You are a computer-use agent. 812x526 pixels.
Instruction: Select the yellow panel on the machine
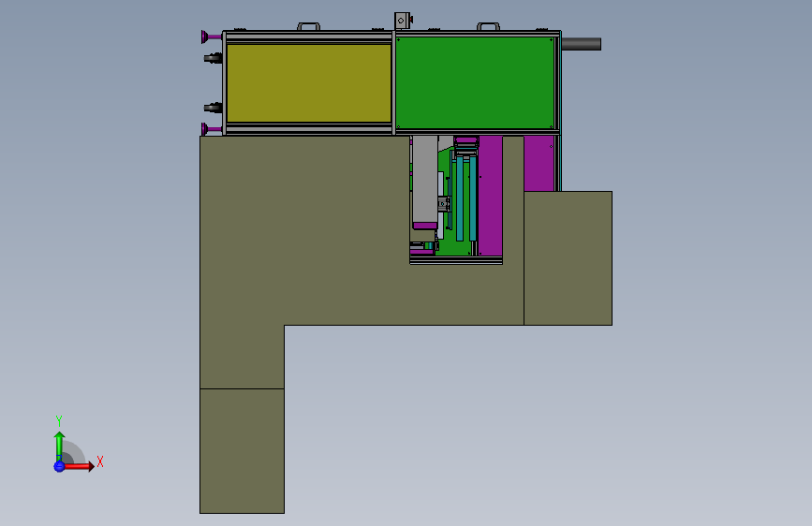click(309, 83)
